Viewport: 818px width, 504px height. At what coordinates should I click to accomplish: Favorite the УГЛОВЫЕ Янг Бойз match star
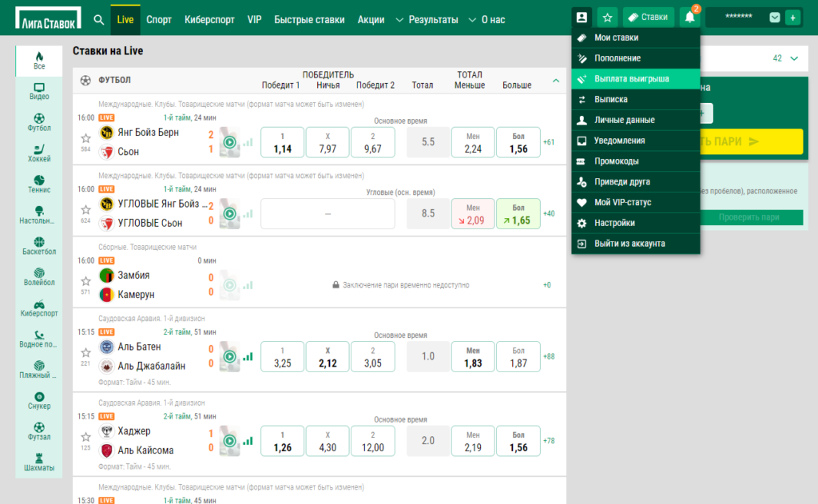(86, 210)
